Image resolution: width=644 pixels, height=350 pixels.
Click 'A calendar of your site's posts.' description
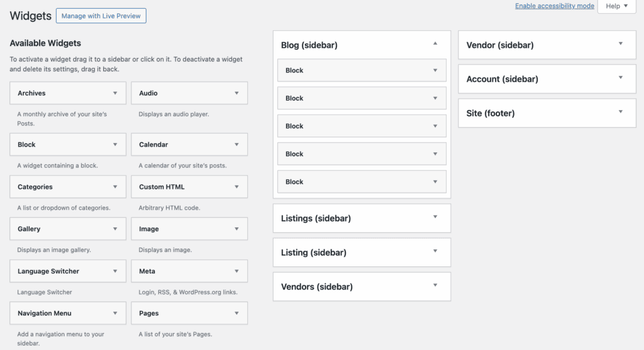click(x=182, y=166)
